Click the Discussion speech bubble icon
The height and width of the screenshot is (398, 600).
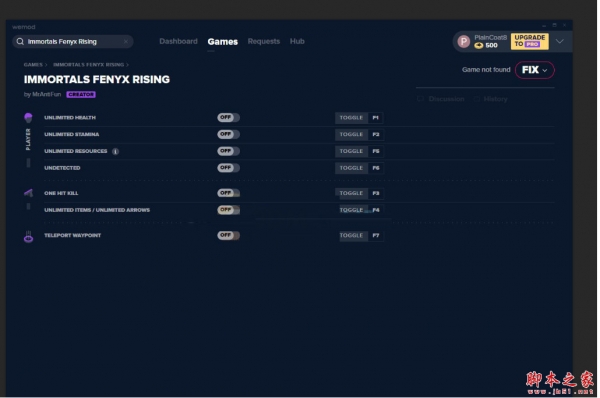pyautogui.click(x=421, y=99)
